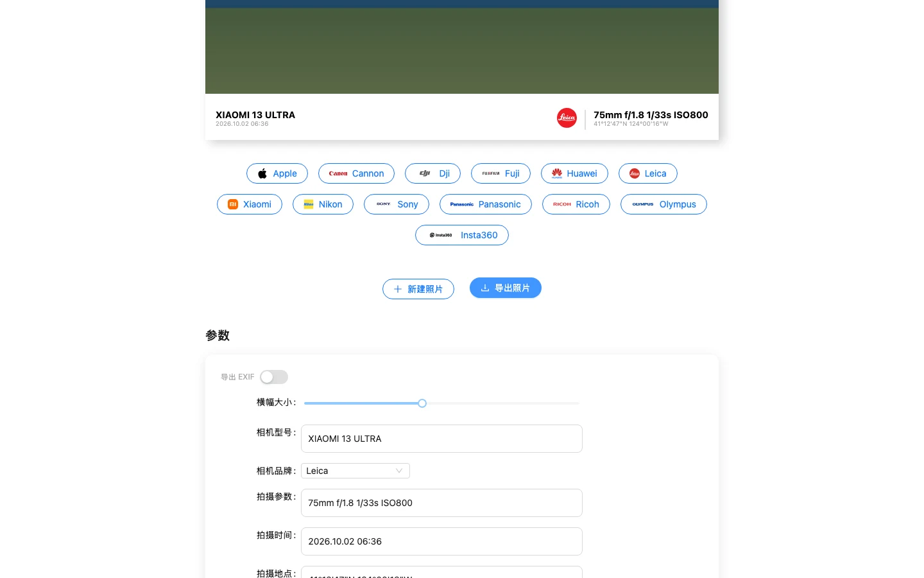The width and height of the screenshot is (924, 578).
Task: Click the Leica badge in the photo banner
Action: tap(567, 118)
